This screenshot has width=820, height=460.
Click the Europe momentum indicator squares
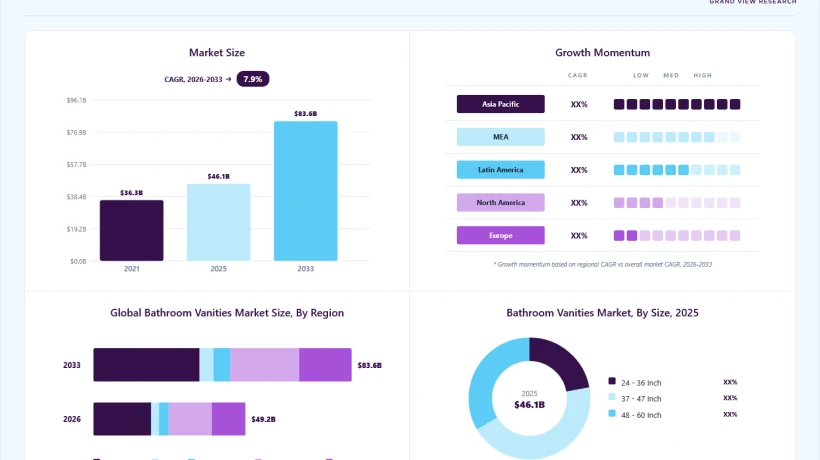pyautogui.click(x=677, y=236)
